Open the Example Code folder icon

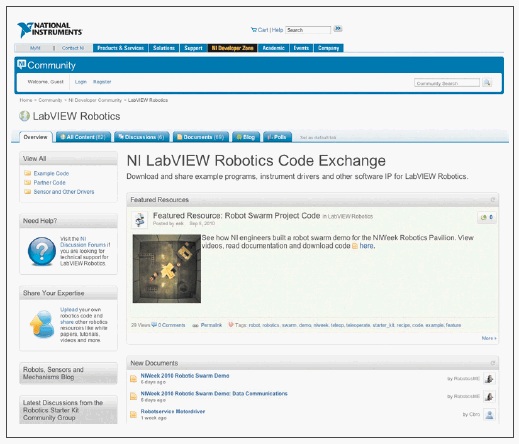pos(28,173)
